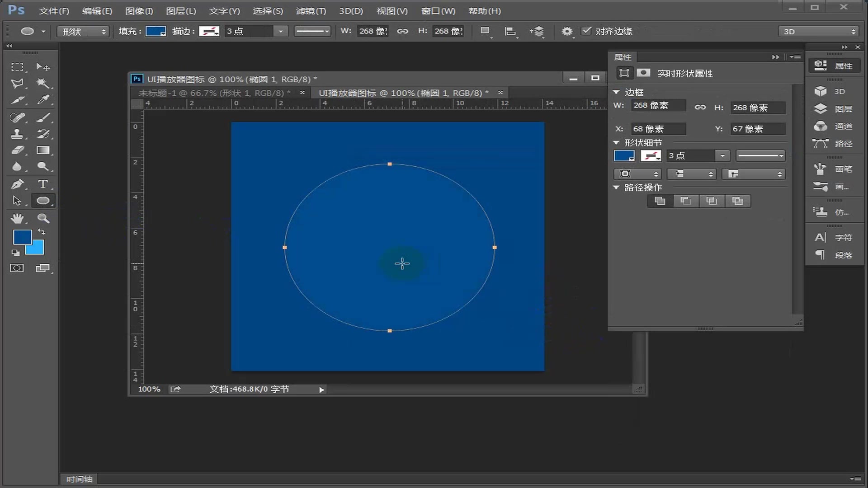868x488 pixels.
Task: Open the Shape tool mode dropdown
Action: point(83,31)
